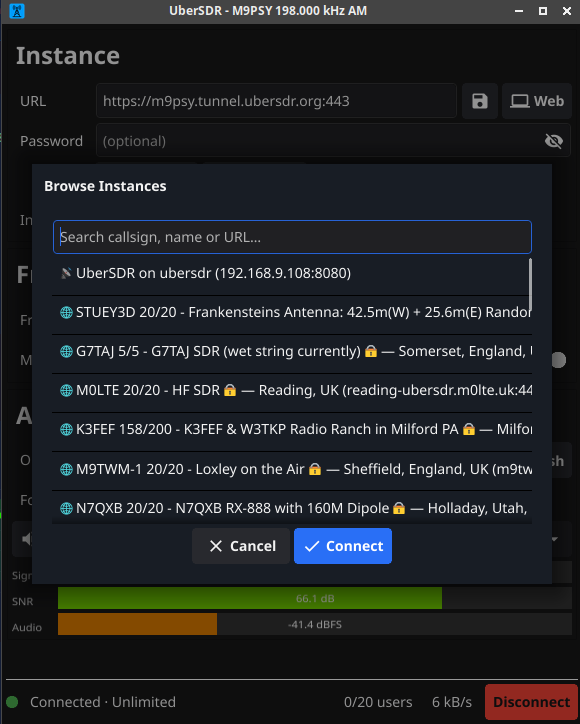This screenshot has height=724, width=580.
Task: Close the UberSDR window
Action: point(567,11)
